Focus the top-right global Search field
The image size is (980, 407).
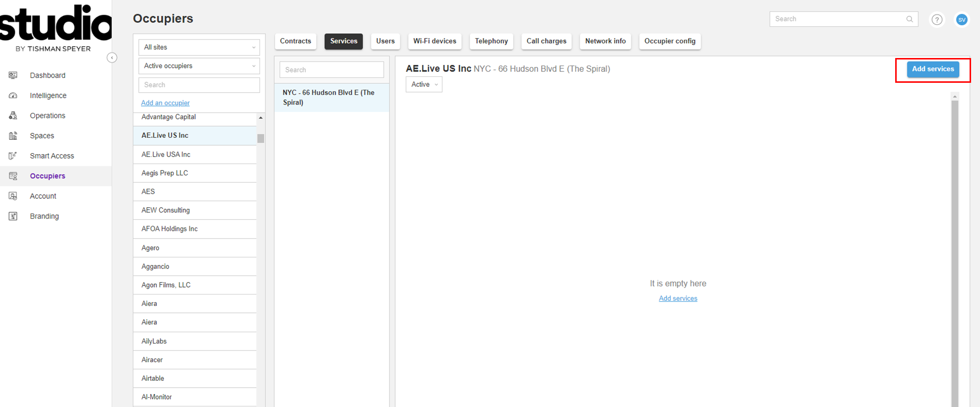838,19
